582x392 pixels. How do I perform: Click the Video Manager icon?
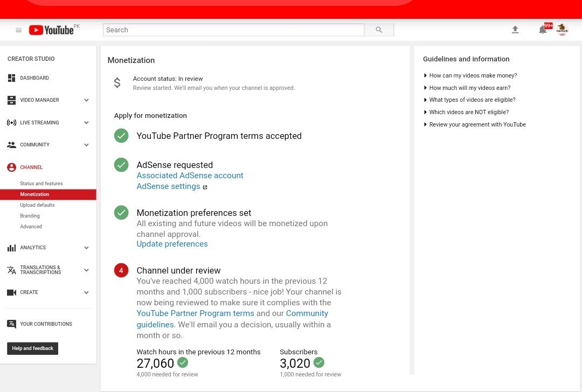(11, 100)
